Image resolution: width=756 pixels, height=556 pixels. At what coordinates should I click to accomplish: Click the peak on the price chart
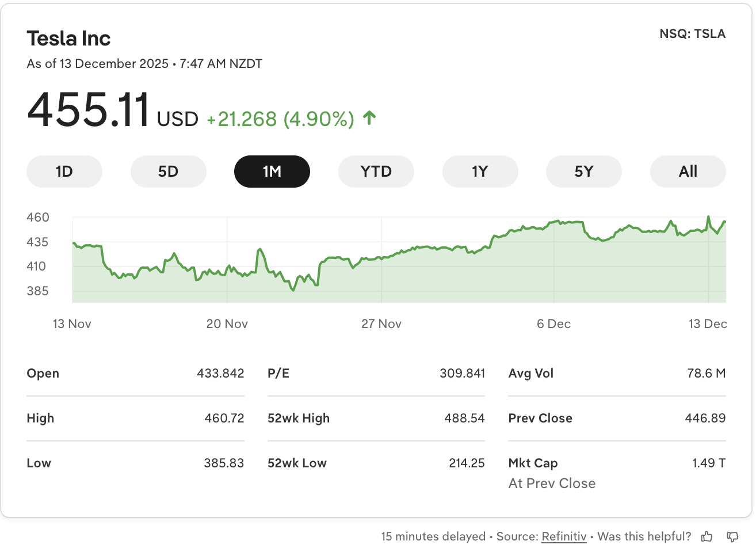tap(709, 216)
